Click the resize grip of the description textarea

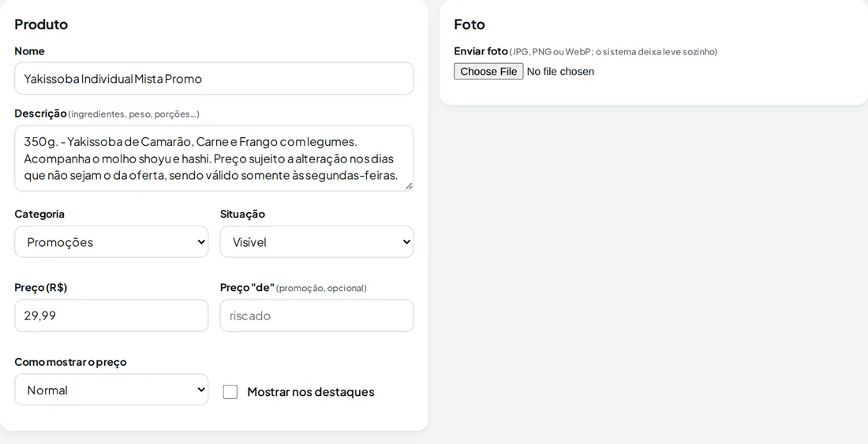pyautogui.click(x=409, y=186)
